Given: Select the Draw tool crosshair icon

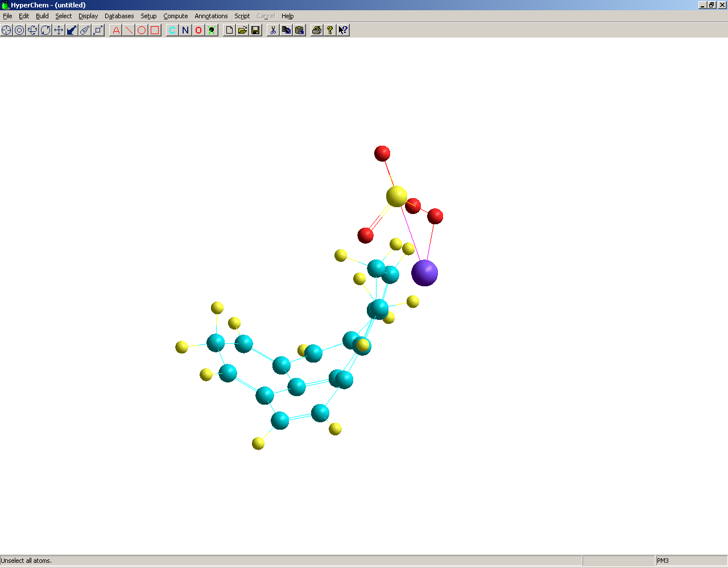Looking at the screenshot, I should (x=6, y=30).
